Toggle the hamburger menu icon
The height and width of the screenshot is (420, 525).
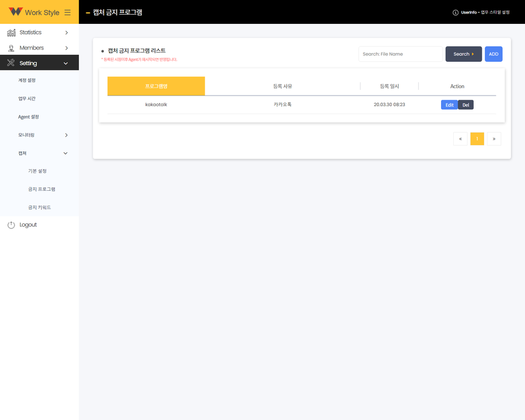point(68,12)
